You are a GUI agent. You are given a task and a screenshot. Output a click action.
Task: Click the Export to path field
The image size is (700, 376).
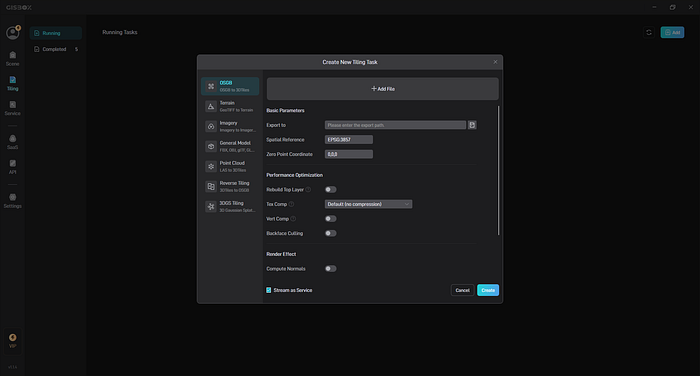pyautogui.click(x=395, y=125)
